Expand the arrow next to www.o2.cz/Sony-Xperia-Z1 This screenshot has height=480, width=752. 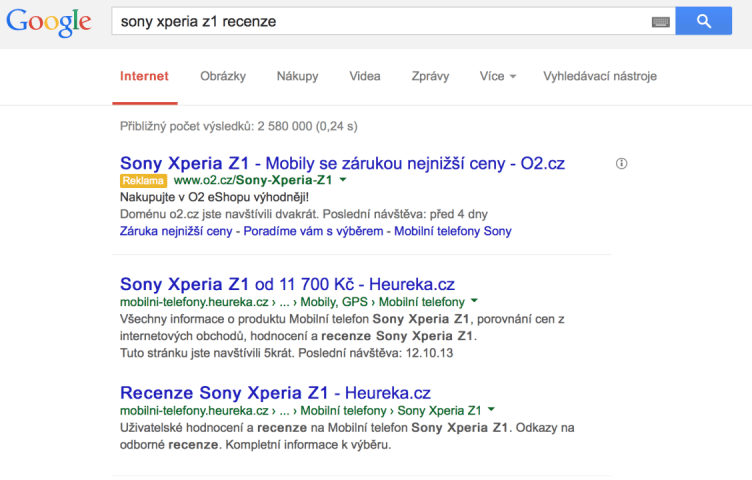(x=343, y=180)
